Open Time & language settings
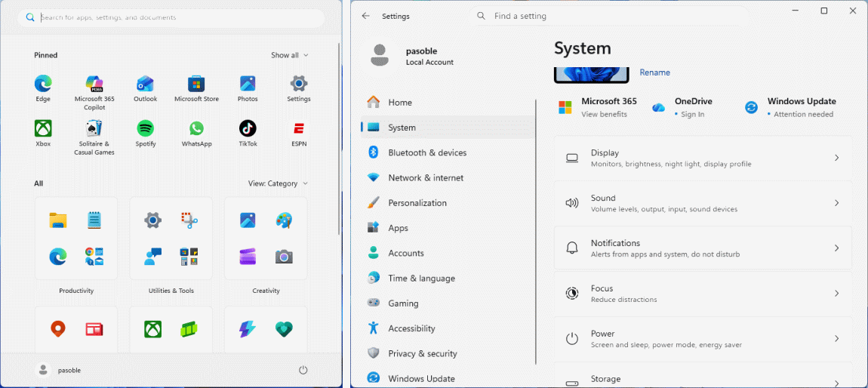The image size is (868, 388). click(448, 279)
